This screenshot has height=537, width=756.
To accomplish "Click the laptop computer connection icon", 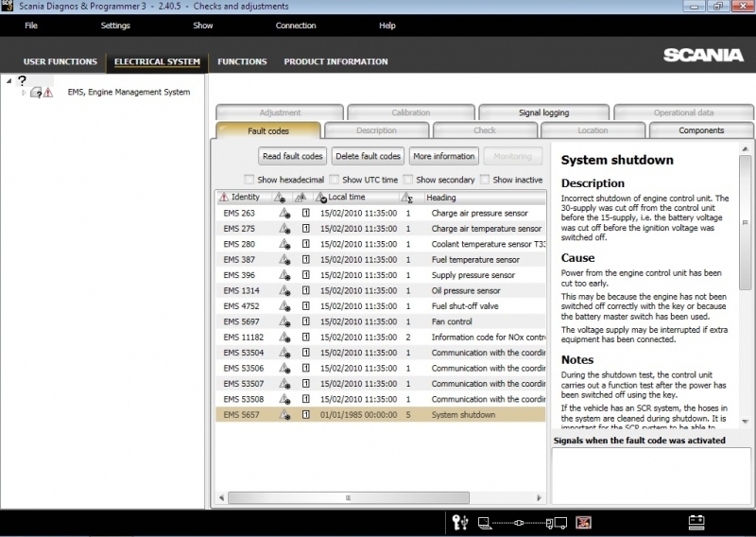I will click(485, 523).
